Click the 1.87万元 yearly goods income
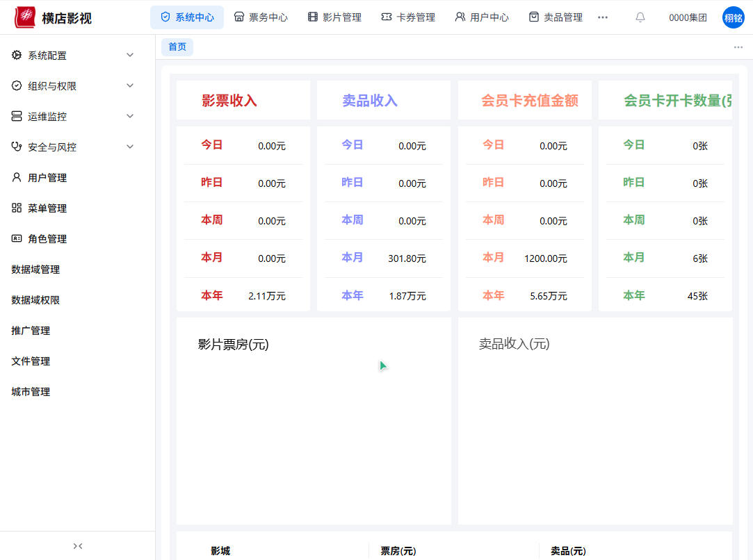 (x=407, y=296)
